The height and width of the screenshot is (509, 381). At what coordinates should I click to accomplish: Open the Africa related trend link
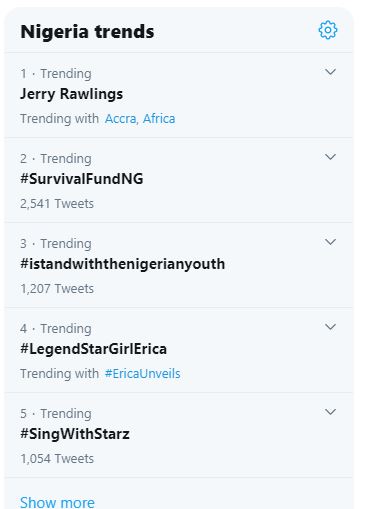coord(159,119)
